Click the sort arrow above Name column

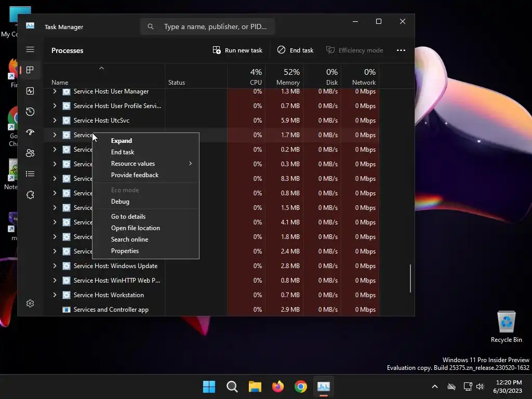click(x=101, y=68)
